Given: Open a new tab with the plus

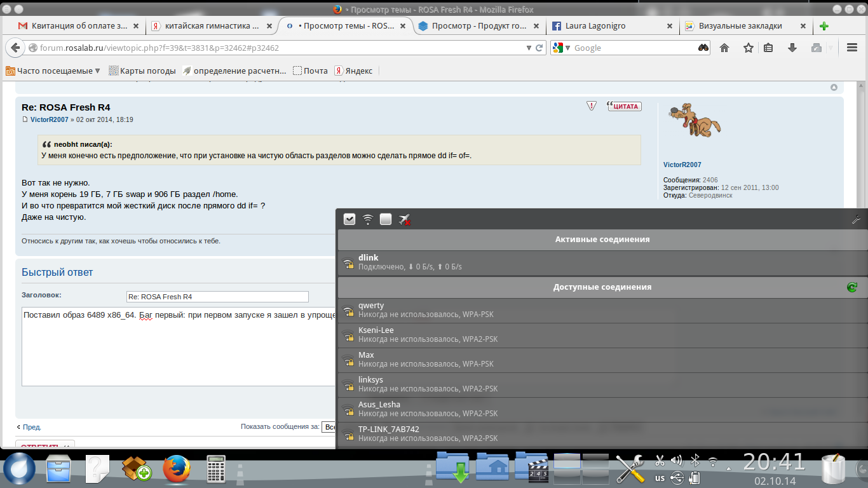Looking at the screenshot, I should pos(824,26).
